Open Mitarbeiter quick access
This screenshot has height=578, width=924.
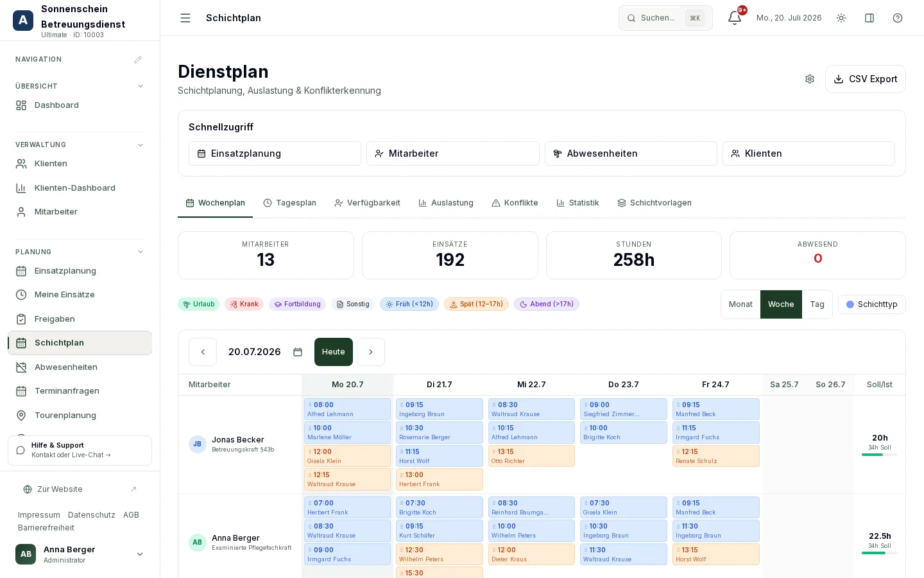coord(453,153)
